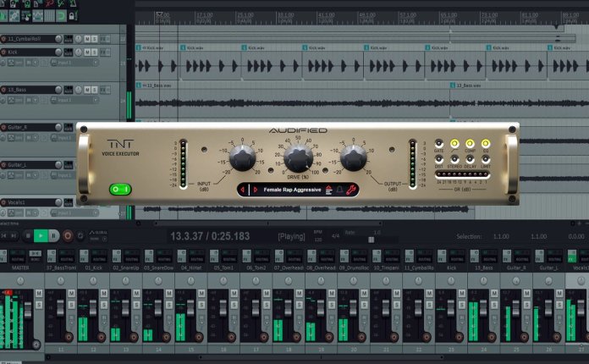Enable the GATE module on the plugin

point(438,143)
